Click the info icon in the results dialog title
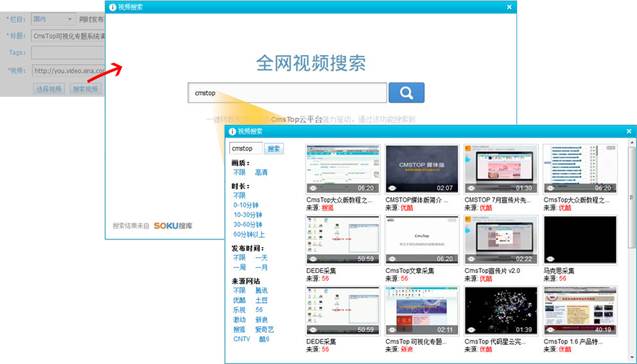 pos(232,131)
